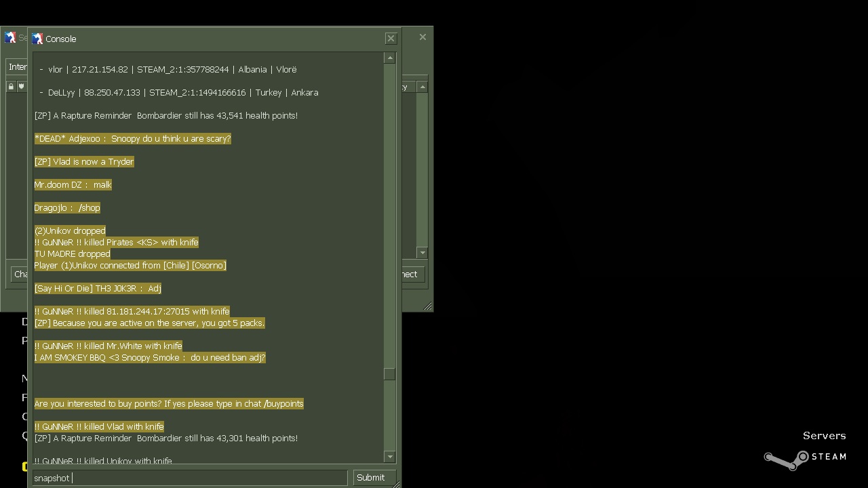
Task: Click the console scrollbar thumb
Action: click(x=389, y=374)
